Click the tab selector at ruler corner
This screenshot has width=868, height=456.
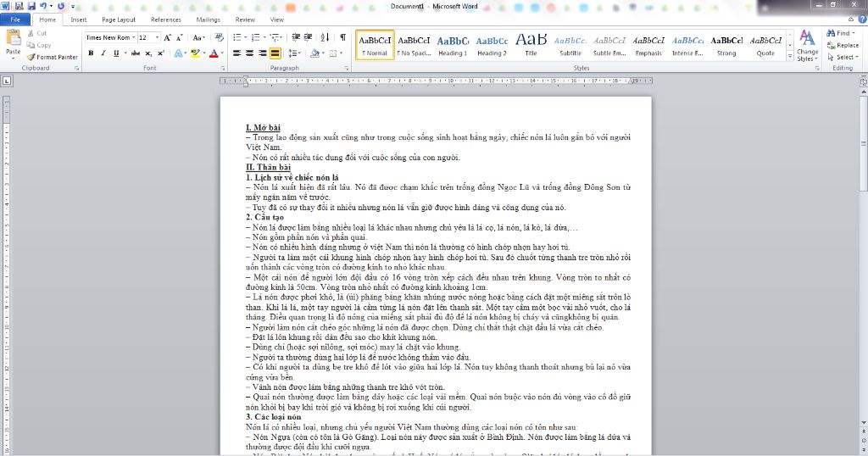(7, 81)
